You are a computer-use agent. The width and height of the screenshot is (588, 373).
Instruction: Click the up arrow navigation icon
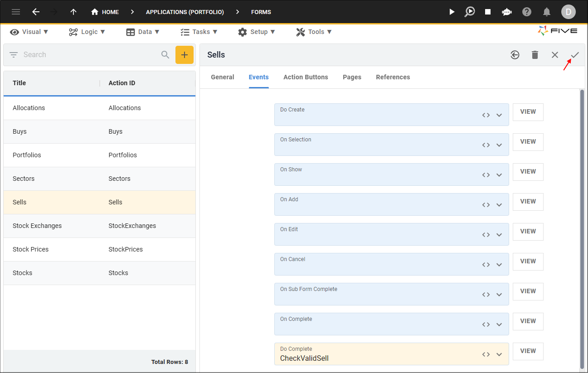click(73, 12)
